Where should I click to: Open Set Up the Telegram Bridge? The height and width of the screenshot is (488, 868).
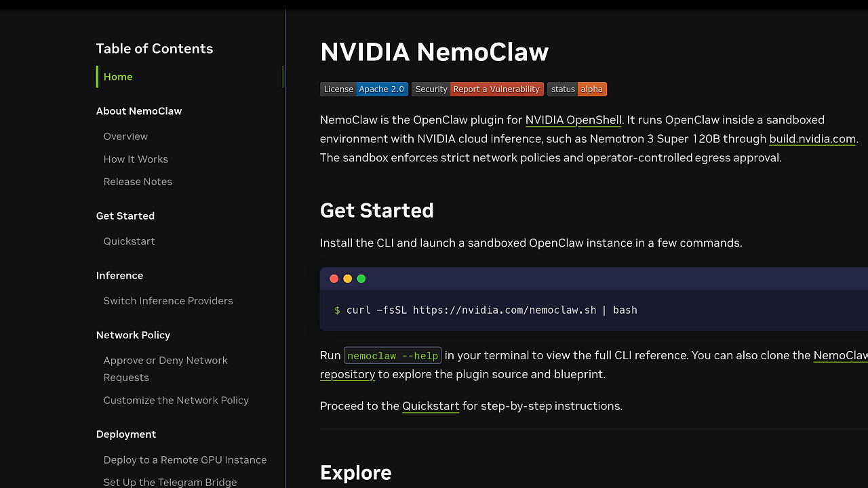[170, 482]
